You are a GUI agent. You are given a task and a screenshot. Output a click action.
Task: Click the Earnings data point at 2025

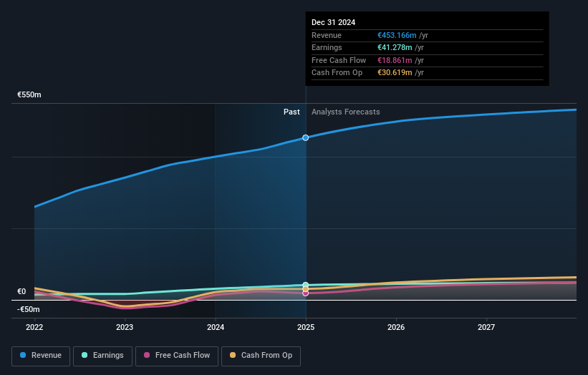[306, 285]
